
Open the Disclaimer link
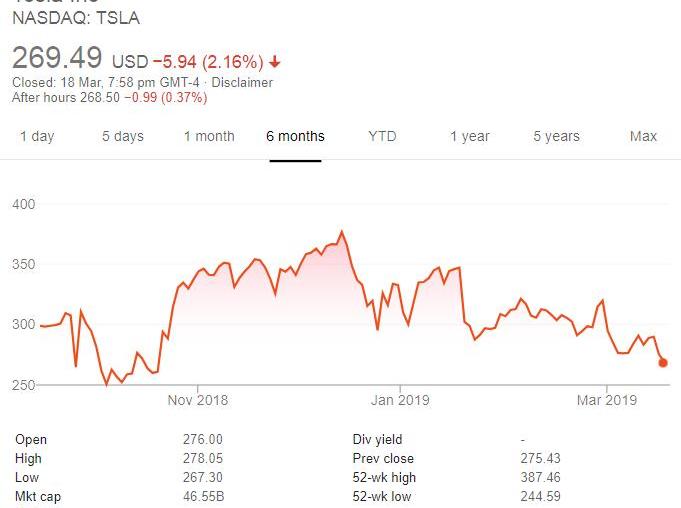coord(242,82)
